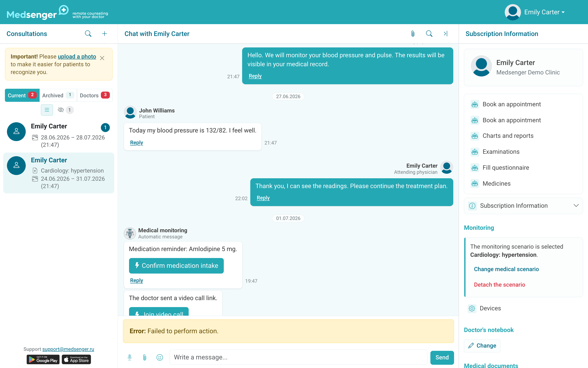Expand the Subscription Information chevron
This screenshot has height=368, width=588.
[x=576, y=206]
